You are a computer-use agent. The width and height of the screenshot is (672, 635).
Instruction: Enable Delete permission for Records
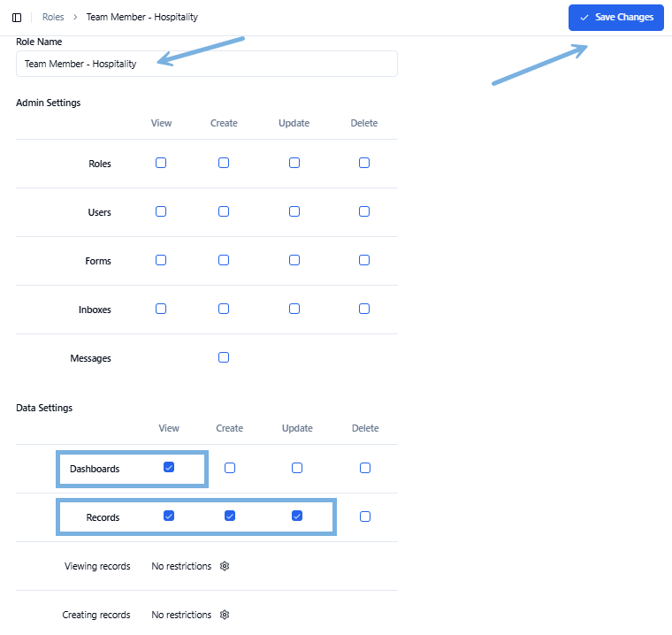365,516
